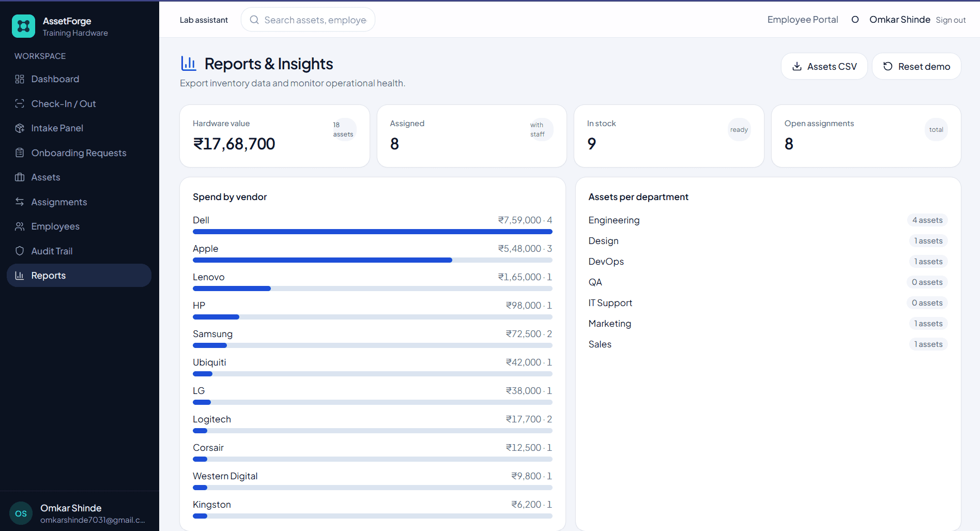Click the Intake Panel box icon
The image size is (980, 531).
20,128
